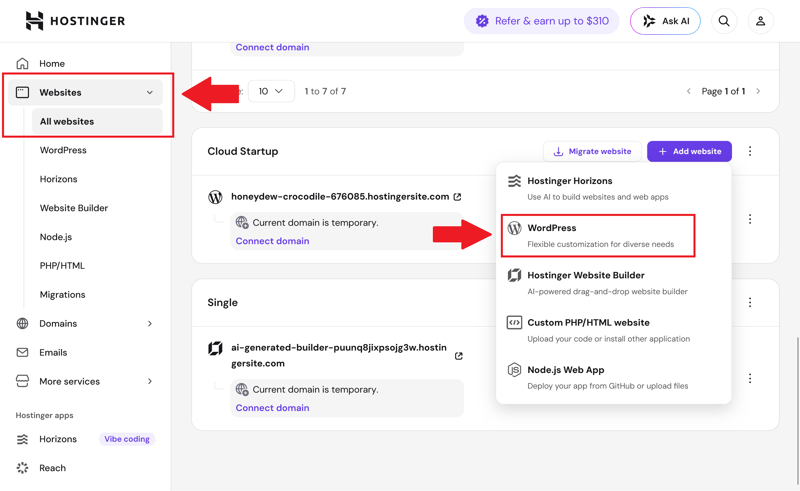This screenshot has height=491, width=800.
Task: Click the Home house icon
Action: pyautogui.click(x=22, y=63)
